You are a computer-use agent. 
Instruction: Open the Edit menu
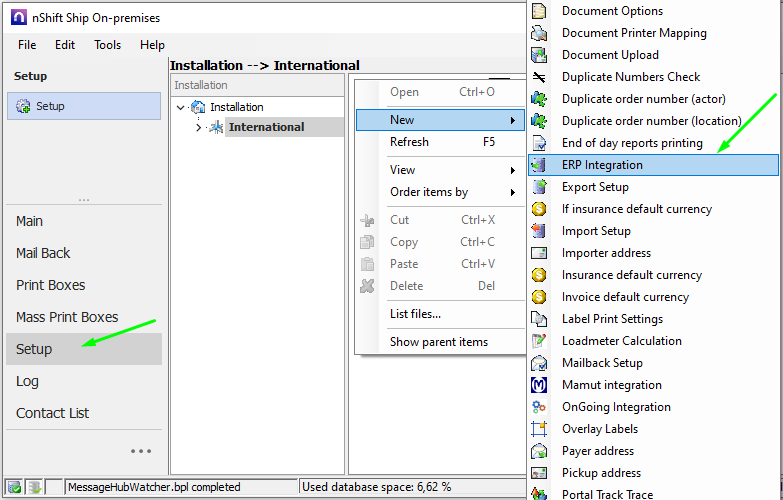pyautogui.click(x=65, y=45)
